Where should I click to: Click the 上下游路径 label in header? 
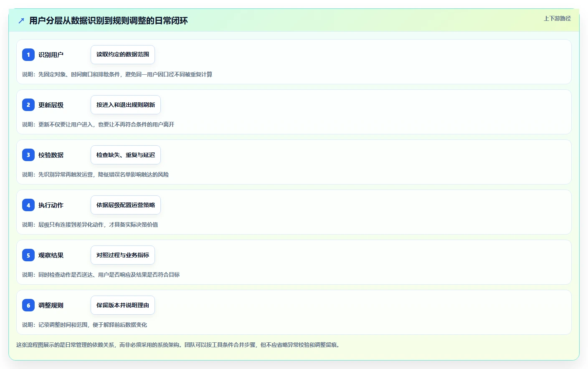pyautogui.click(x=557, y=18)
